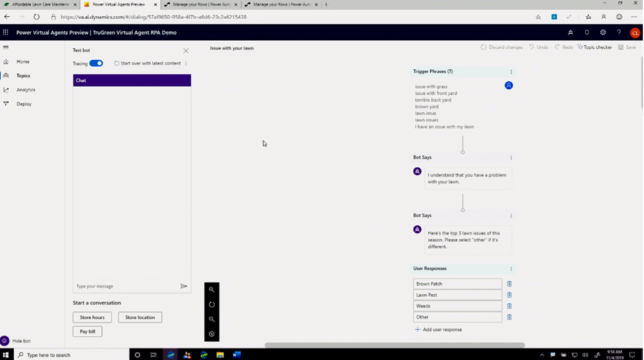Screen dimensions: 644x360
Task: Open the notifications bell icon
Action: point(587,33)
